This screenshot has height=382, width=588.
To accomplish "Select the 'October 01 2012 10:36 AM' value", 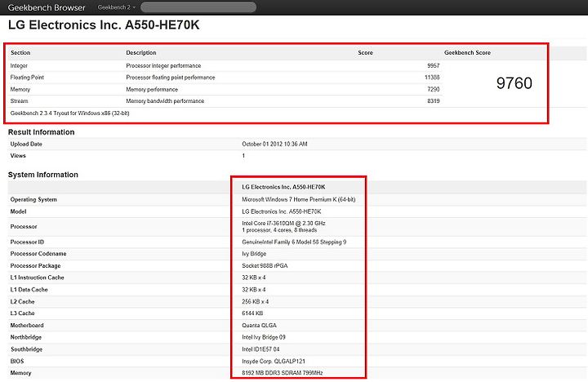I will click(274, 144).
